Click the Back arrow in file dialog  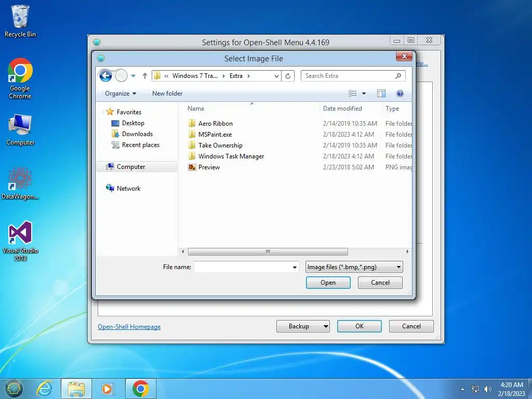[x=105, y=76]
